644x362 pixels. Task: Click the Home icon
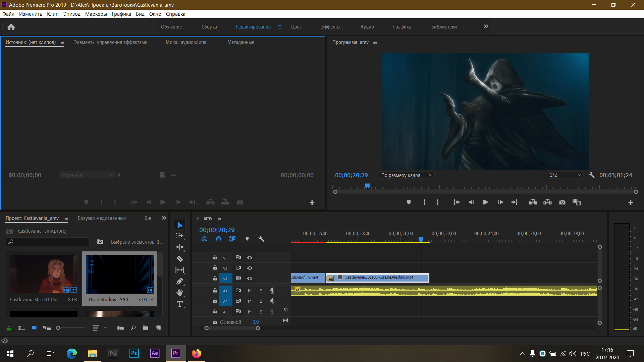point(11,27)
